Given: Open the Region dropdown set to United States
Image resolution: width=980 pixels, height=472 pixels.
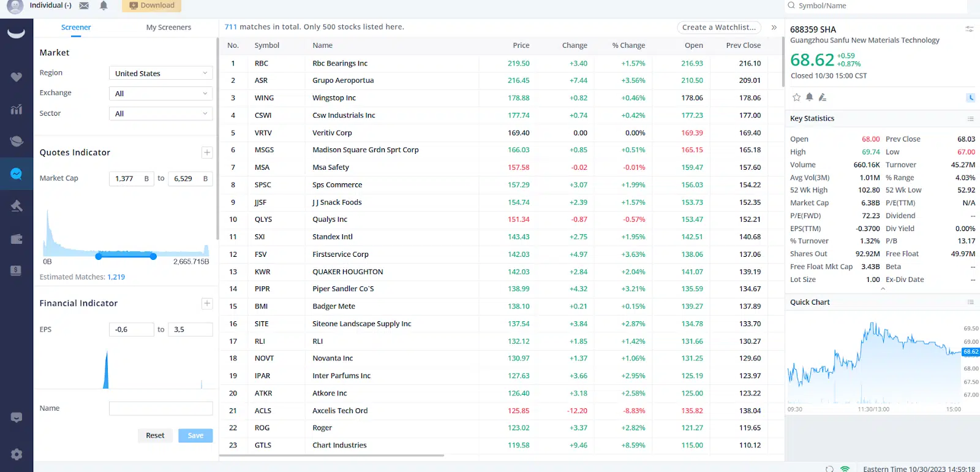Looking at the screenshot, I should pos(160,74).
